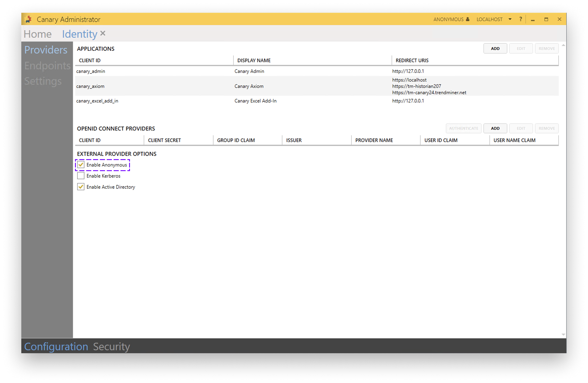This screenshot has height=383, width=588.
Task: Expand the LOCALHOST server dropdown arrow
Action: [x=510, y=19]
